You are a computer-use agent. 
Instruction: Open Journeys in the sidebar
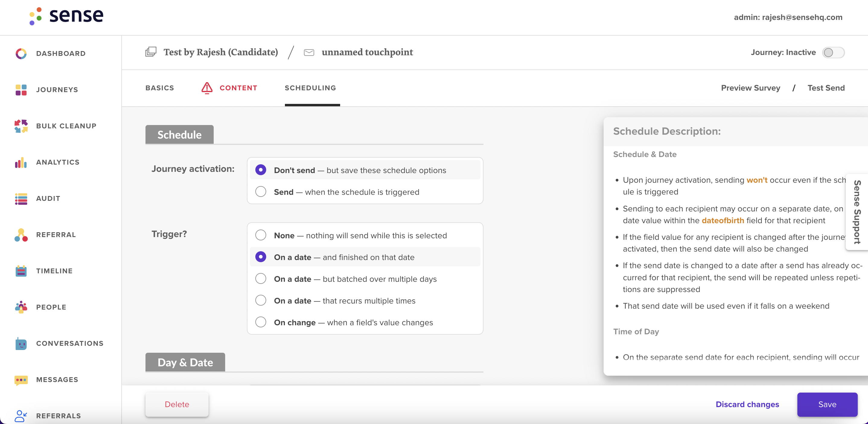click(57, 90)
